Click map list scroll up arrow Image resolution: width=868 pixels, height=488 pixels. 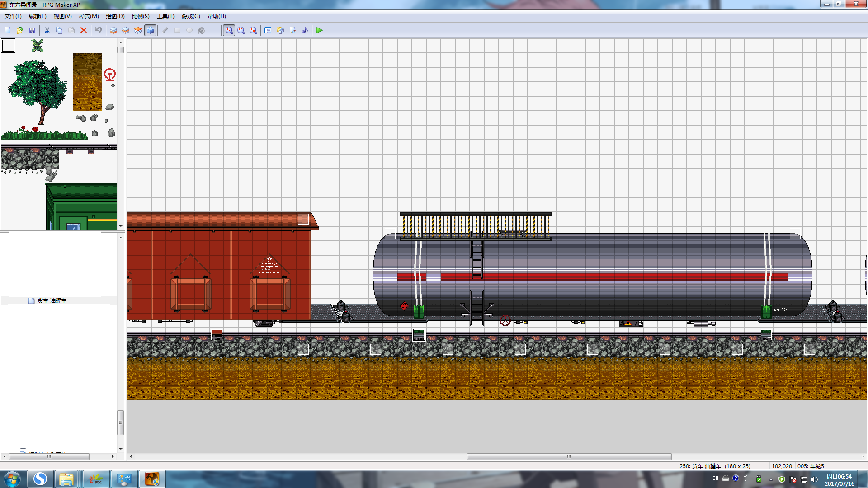[x=121, y=237]
